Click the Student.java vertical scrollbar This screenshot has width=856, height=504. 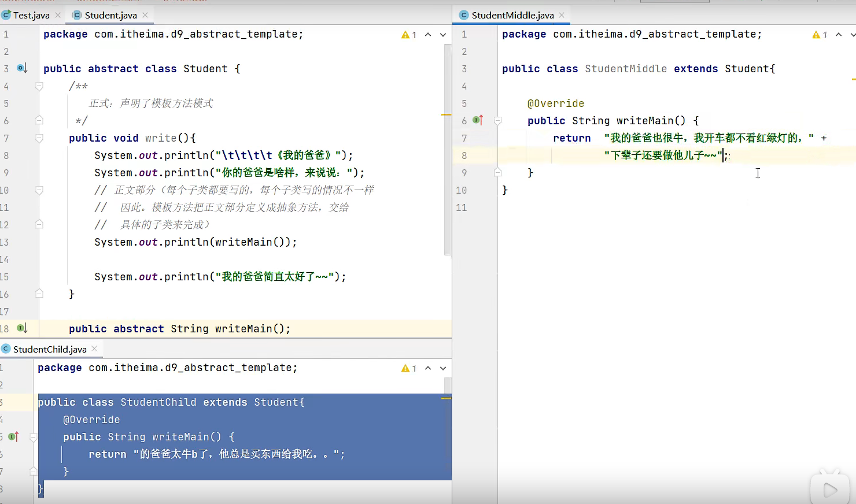(447, 150)
